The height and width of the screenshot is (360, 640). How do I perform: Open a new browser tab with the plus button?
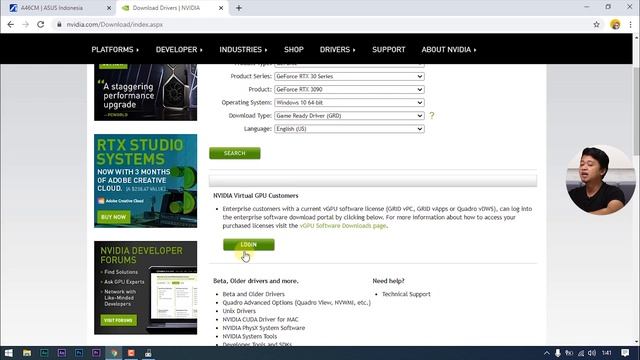click(239, 8)
